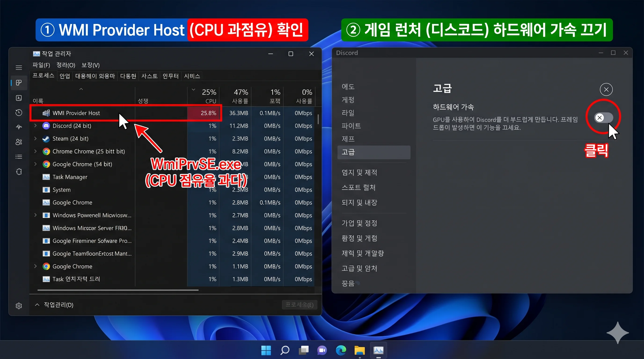Open Users icon in Task Manager sidebar
Viewport: 644px width, 359px height.
coord(19,142)
